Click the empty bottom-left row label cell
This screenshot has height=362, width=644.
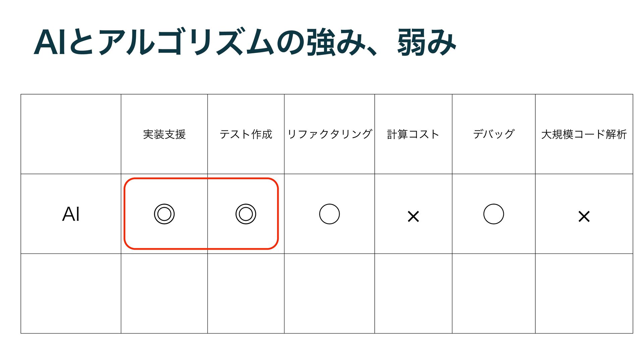coord(71,293)
